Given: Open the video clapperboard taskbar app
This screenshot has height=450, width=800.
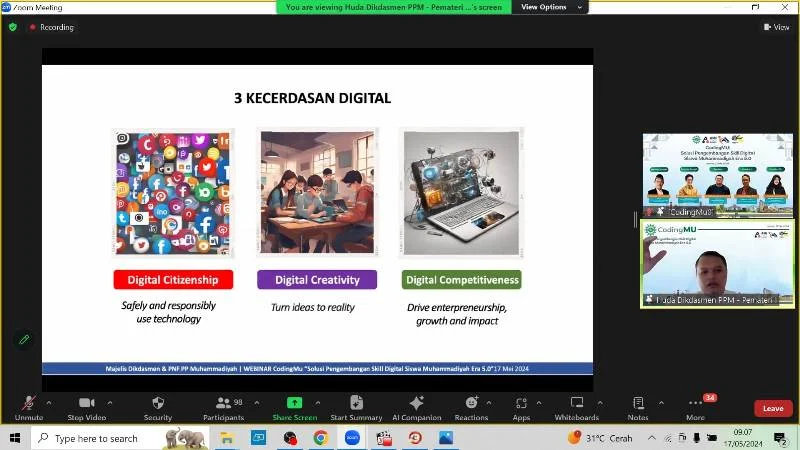Looking at the screenshot, I should point(384,438).
